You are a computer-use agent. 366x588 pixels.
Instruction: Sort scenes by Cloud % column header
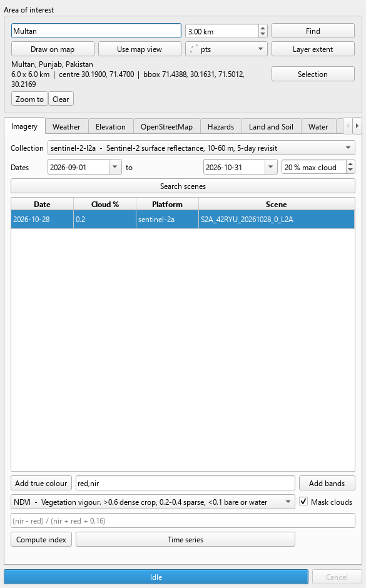(x=105, y=205)
